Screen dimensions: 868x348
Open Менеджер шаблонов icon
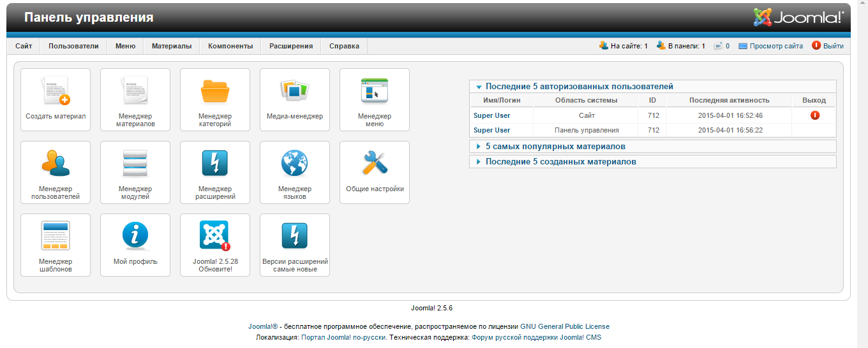point(56,245)
